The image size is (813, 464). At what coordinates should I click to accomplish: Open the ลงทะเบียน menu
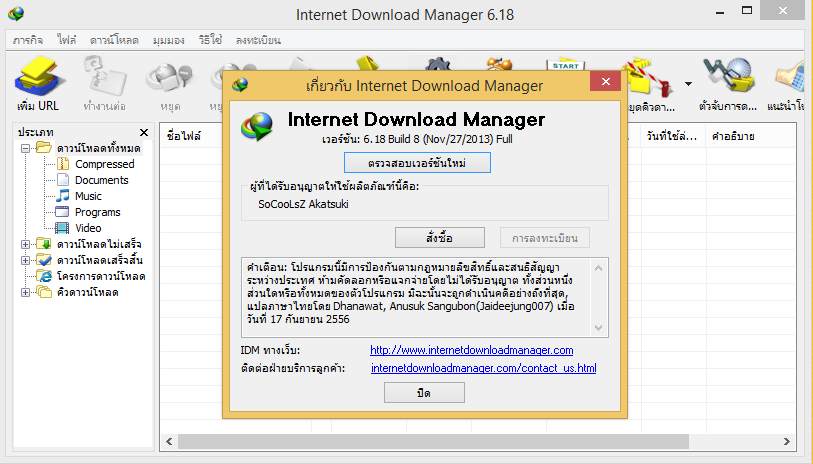click(x=258, y=40)
